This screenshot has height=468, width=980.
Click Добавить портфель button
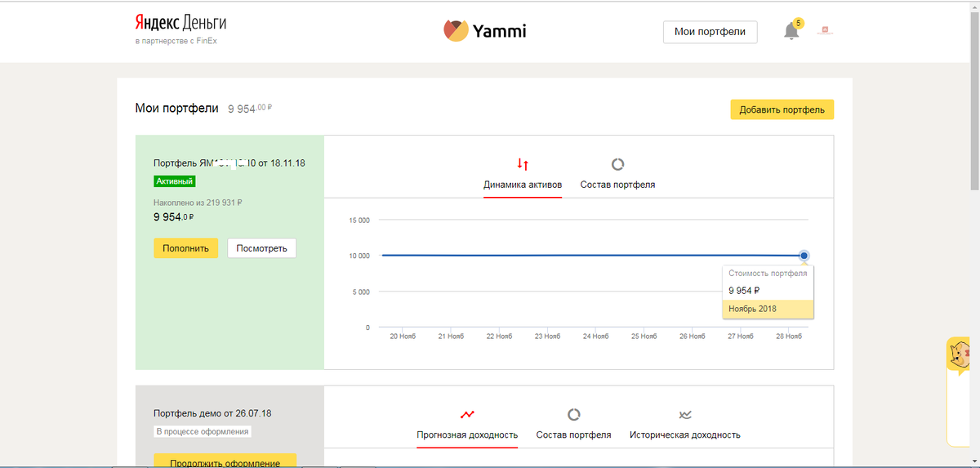pos(782,109)
